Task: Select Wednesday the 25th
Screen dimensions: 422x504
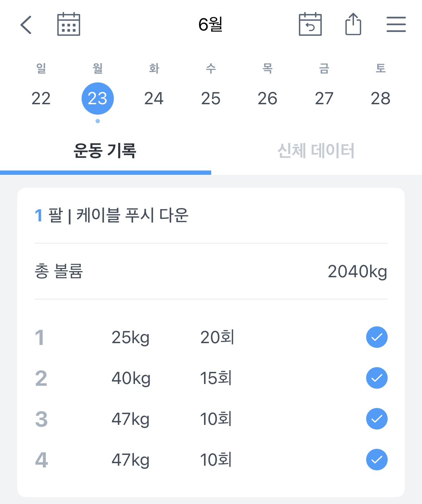Action: coord(211,99)
